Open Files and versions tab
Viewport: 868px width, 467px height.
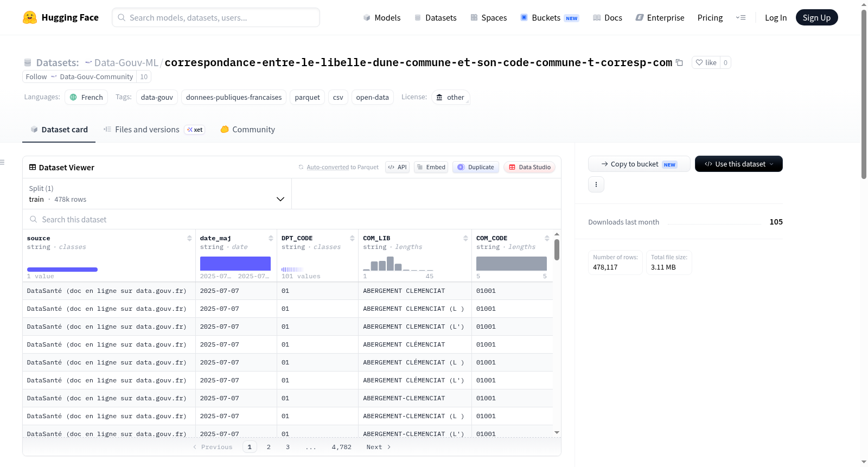pos(154,130)
